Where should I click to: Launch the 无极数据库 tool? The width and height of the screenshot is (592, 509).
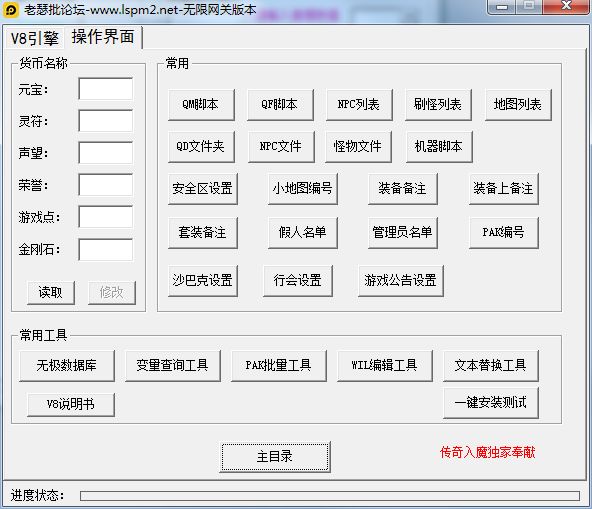click(66, 366)
